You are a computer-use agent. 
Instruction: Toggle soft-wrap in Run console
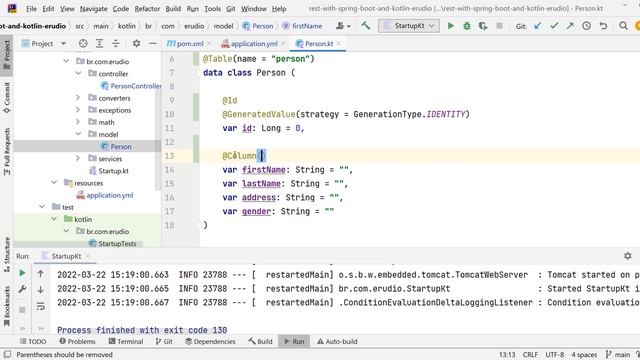click(x=40, y=306)
